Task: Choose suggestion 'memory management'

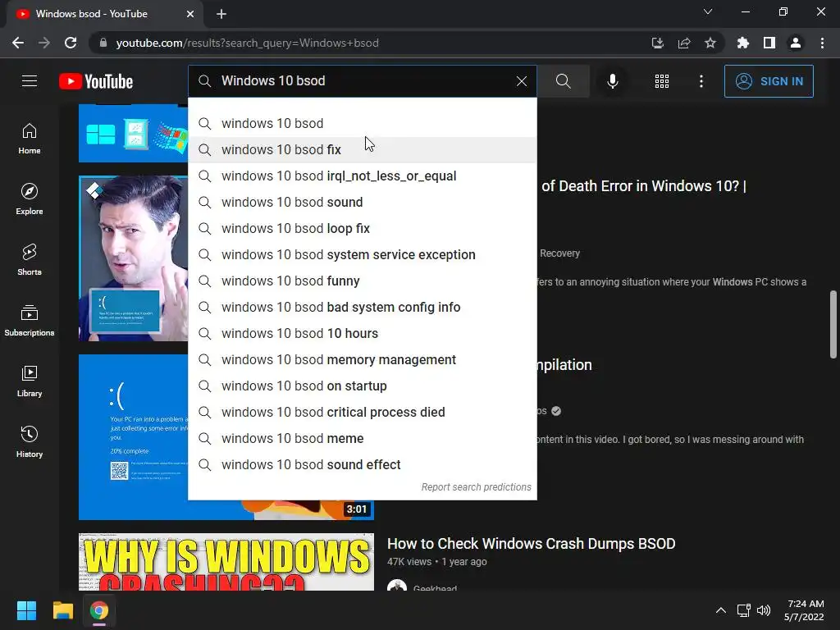Action: (362, 359)
